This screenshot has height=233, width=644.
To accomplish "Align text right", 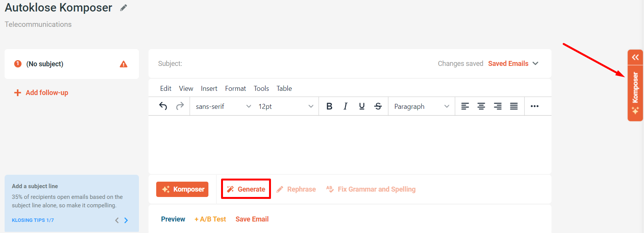I will click(498, 106).
